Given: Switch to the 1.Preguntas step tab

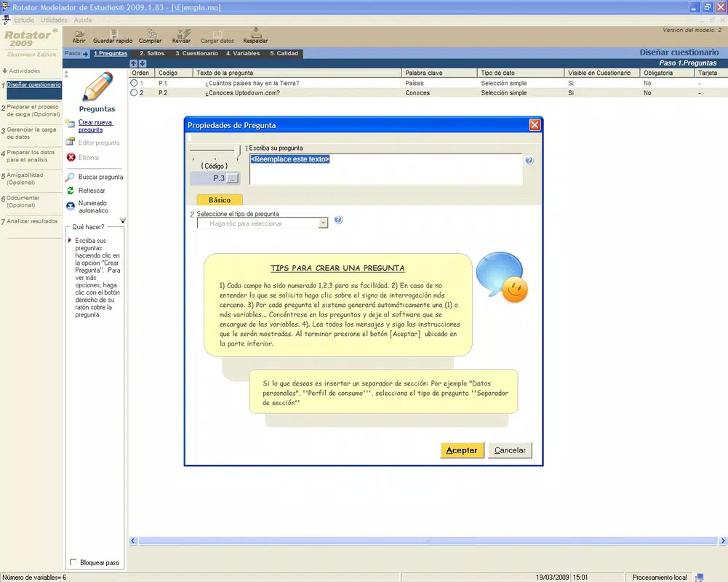Looking at the screenshot, I should (x=111, y=53).
